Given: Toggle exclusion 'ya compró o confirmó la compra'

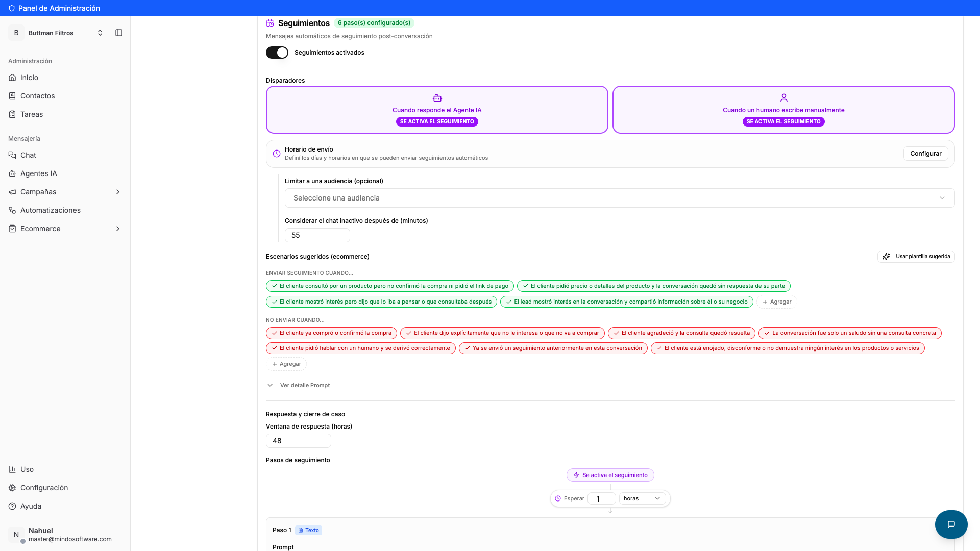Looking at the screenshot, I should [x=331, y=333].
